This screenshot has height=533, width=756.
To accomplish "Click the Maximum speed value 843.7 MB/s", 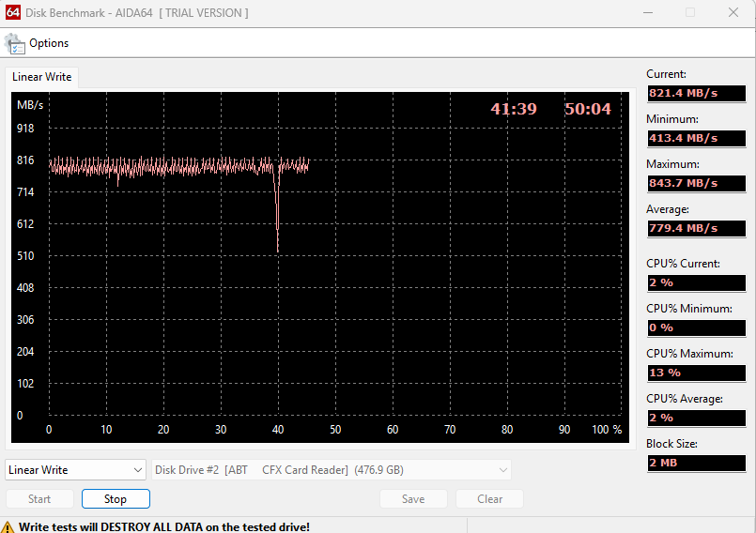I will [696, 184].
